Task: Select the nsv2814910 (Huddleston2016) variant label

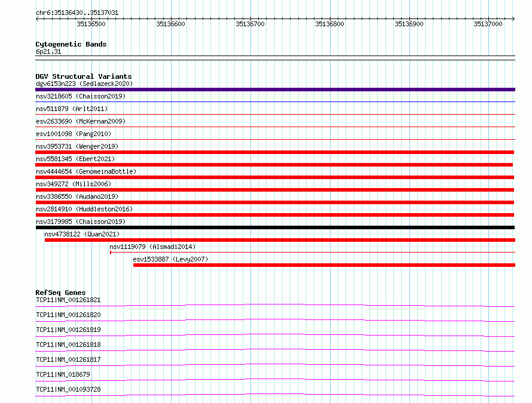Action: click(x=84, y=209)
